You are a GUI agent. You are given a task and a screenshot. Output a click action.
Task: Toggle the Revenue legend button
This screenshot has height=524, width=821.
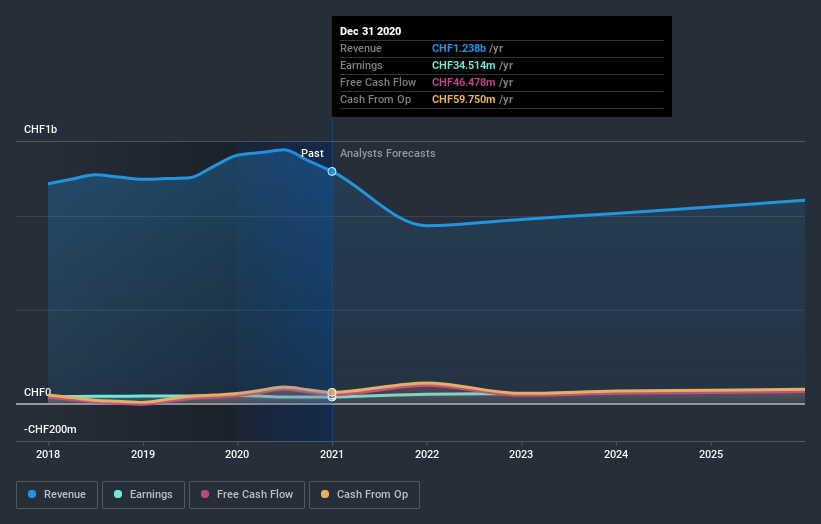(x=57, y=495)
